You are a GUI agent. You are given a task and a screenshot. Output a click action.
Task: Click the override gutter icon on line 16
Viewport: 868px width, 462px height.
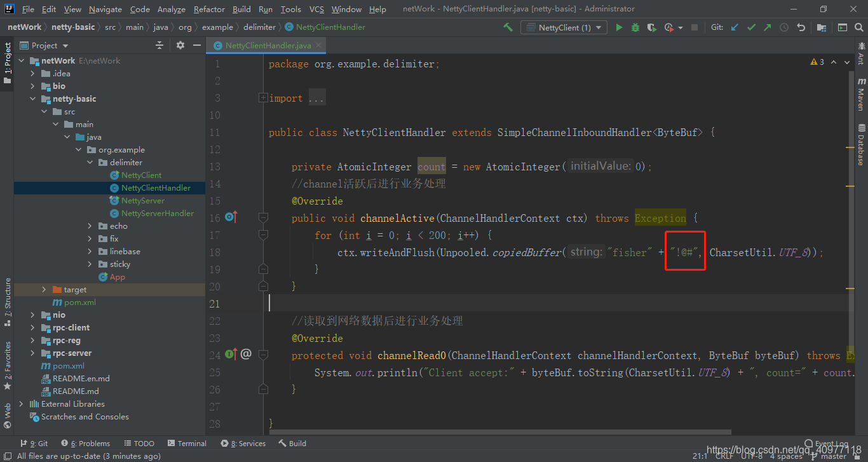coord(231,217)
